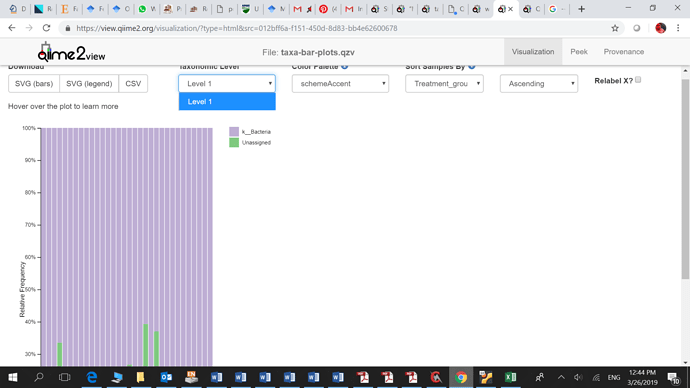Image resolution: width=690 pixels, height=388 pixels.
Task: Open the notification center
Action: [x=673, y=377]
